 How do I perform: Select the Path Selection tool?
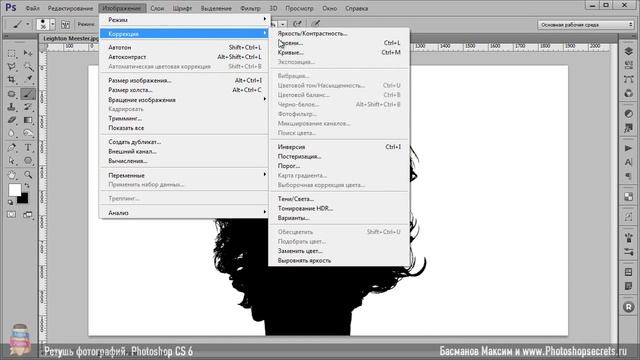coord(12,161)
